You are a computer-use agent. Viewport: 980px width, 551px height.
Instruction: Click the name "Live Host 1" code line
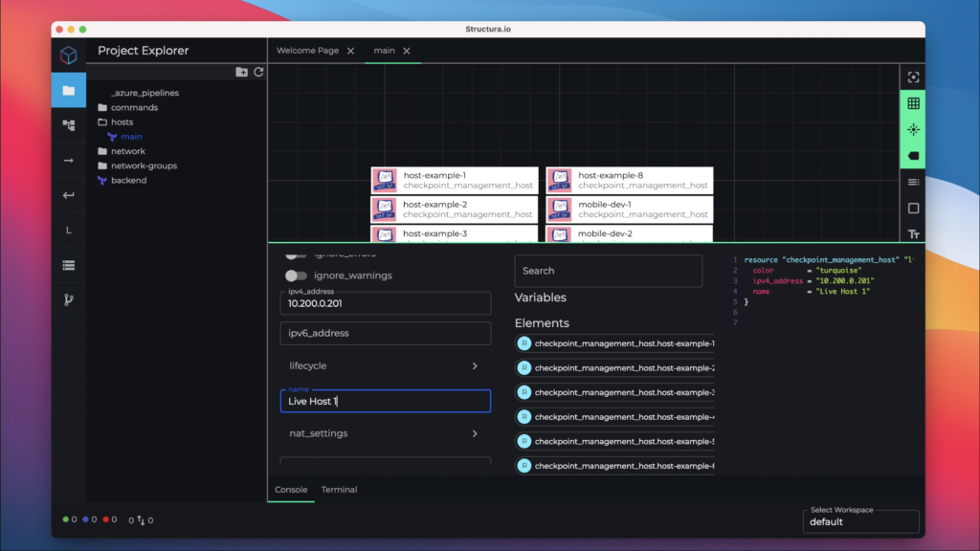pyautogui.click(x=811, y=292)
